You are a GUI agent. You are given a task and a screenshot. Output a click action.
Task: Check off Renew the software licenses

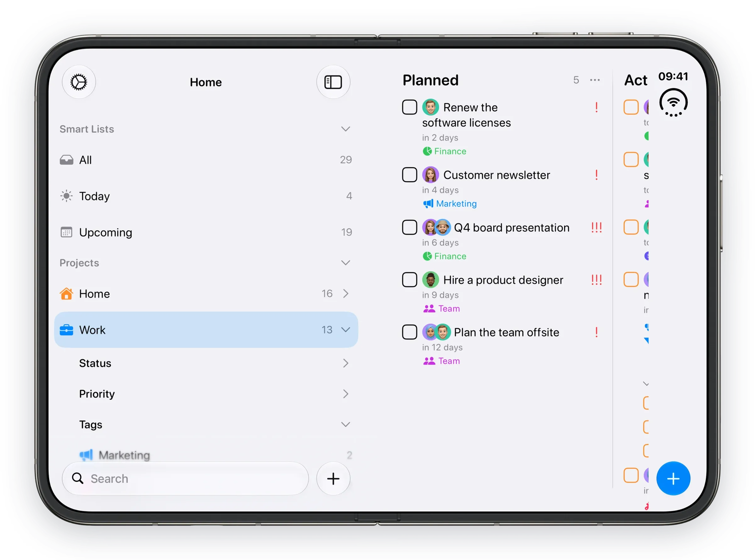[409, 107]
